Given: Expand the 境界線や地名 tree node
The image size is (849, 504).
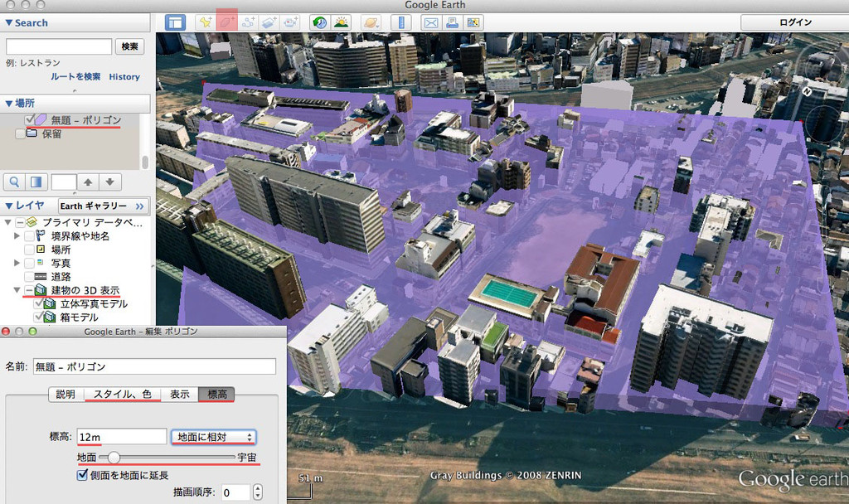Looking at the screenshot, I should 17,236.
